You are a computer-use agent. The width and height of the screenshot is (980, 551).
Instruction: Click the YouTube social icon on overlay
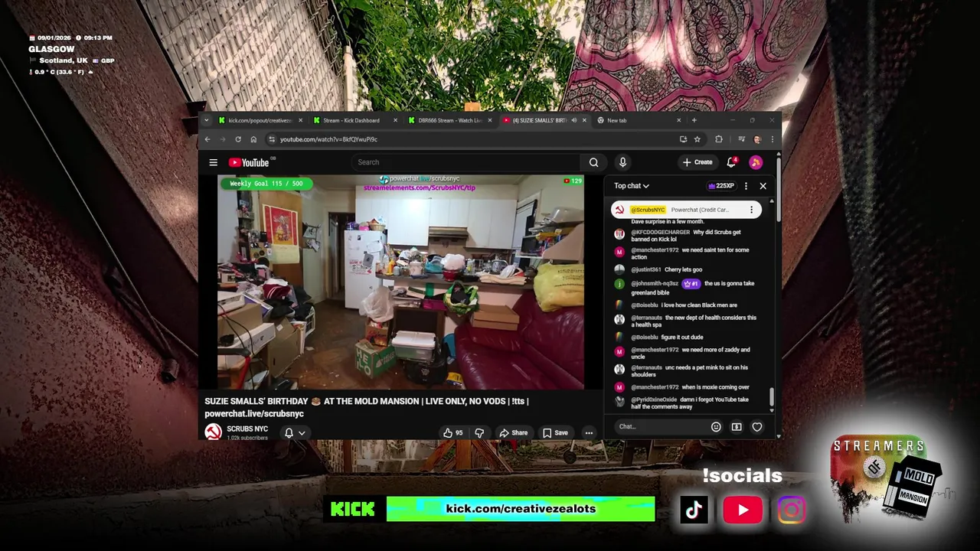click(743, 510)
